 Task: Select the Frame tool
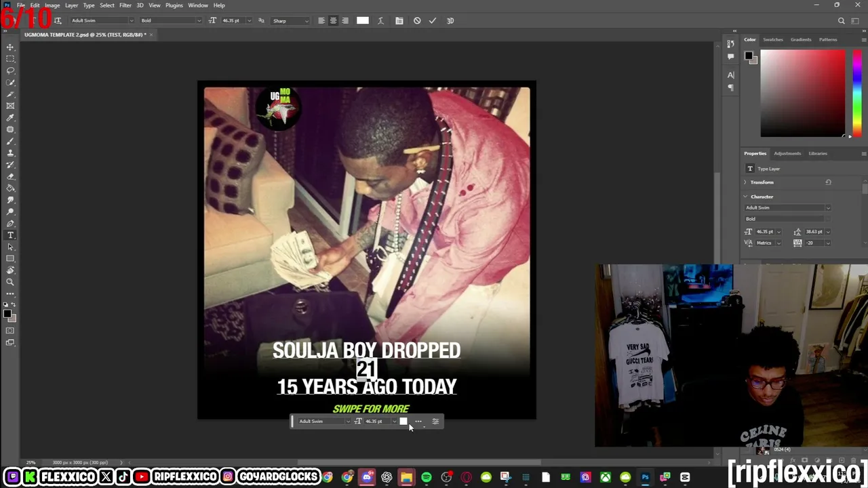point(10,106)
